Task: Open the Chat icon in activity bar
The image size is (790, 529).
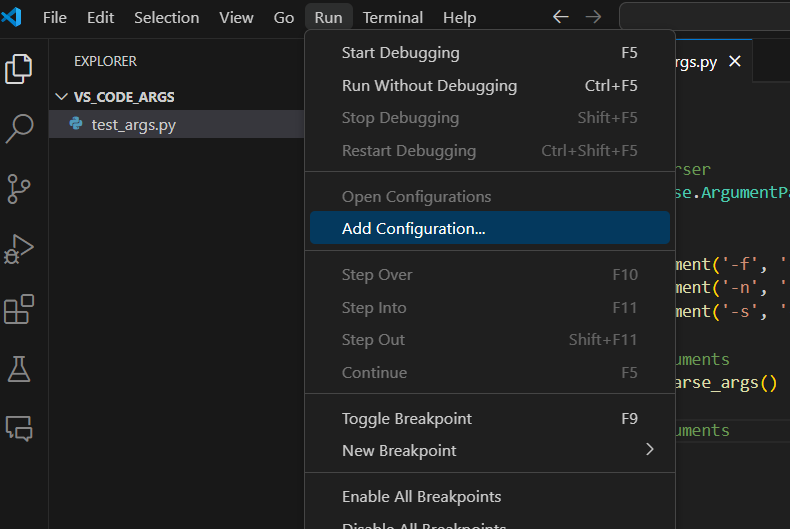Action: (x=19, y=428)
